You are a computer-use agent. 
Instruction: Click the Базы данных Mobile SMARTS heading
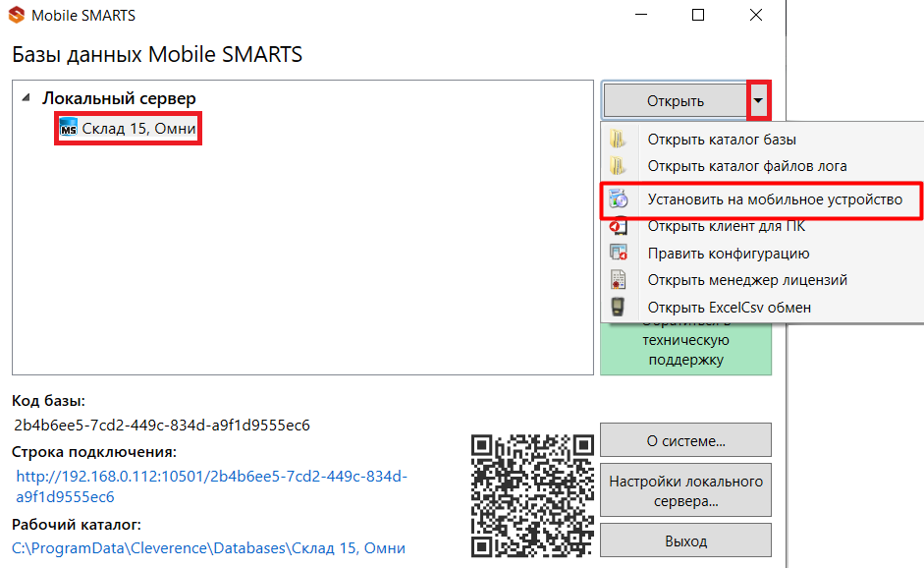(157, 55)
